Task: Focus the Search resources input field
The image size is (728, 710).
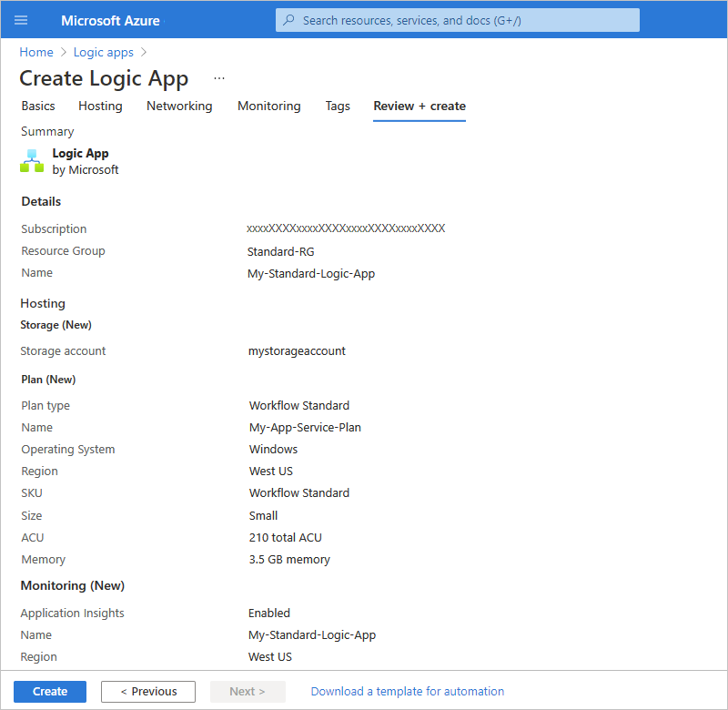Action: pyautogui.click(x=458, y=20)
